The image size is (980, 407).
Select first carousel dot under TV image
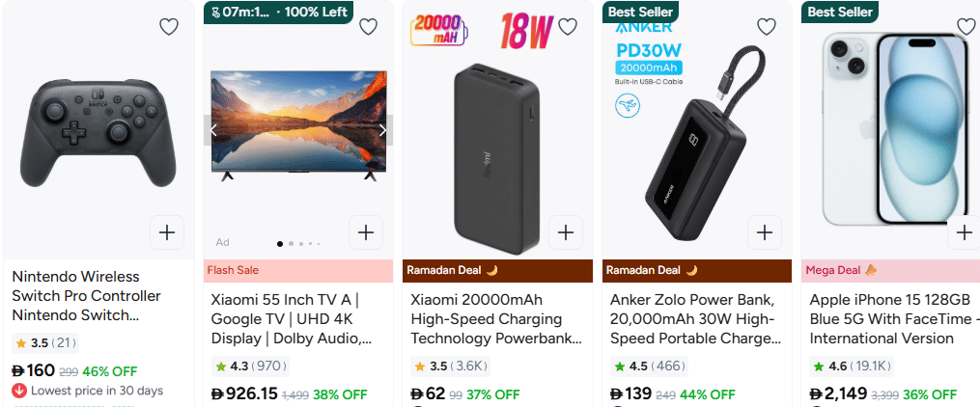click(280, 244)
